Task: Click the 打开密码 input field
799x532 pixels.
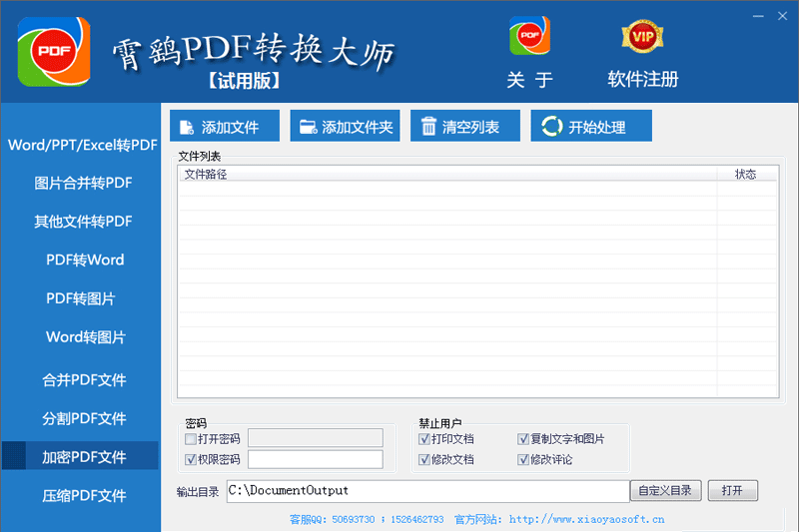Action: click(316, 438)
